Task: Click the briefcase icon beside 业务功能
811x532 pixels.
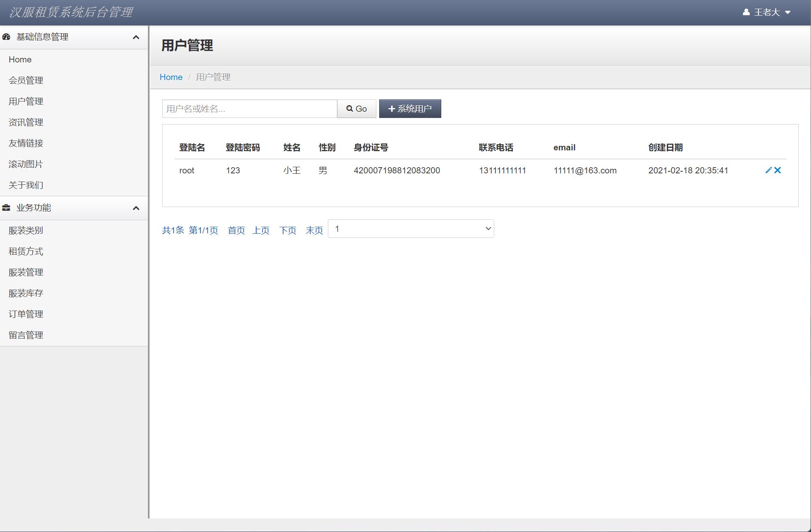Action: (6, 208)
